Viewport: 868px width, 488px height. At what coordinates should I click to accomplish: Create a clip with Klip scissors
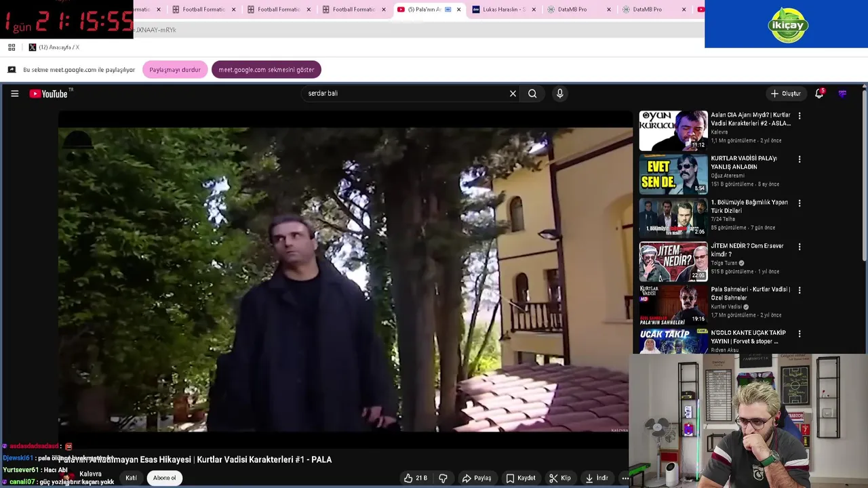[559, 478]
